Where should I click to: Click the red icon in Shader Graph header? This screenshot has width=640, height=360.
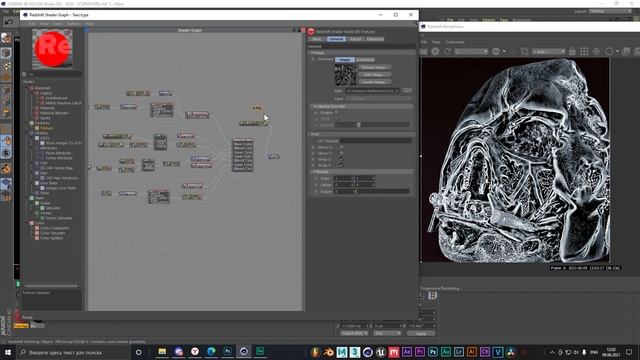tap(303, 30)
